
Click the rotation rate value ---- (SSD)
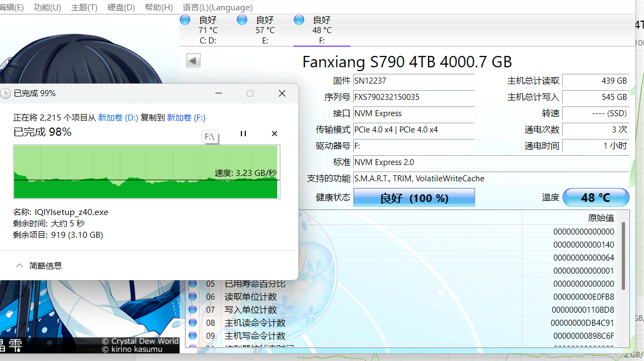[596, 113]
